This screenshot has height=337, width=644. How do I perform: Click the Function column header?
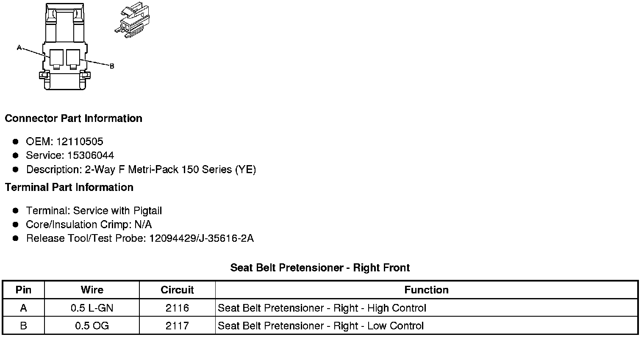[426, 290]
